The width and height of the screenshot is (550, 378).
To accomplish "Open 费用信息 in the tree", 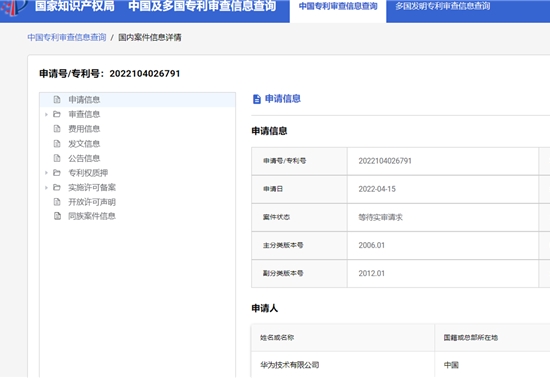I will coord(84,129).
